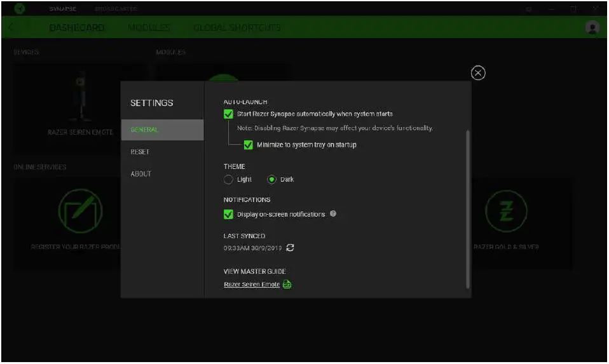Viewport: 609px width, 364px height.
Task: Select the Light theme radio button
Action: pyautogui.click(x=228, y=180)
